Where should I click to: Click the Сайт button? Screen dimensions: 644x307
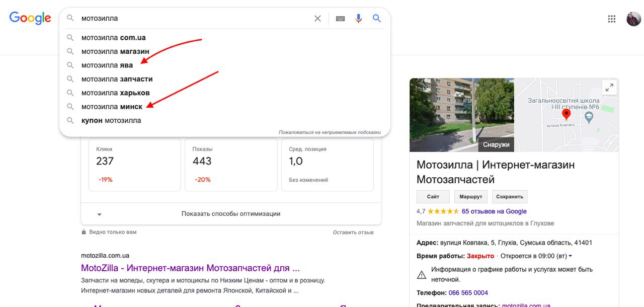coord(433,197)
